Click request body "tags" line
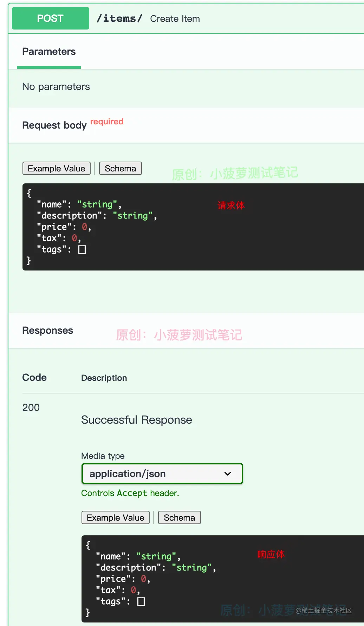The width and height of the screenshot is (364, 626). [x=61, y=249]
